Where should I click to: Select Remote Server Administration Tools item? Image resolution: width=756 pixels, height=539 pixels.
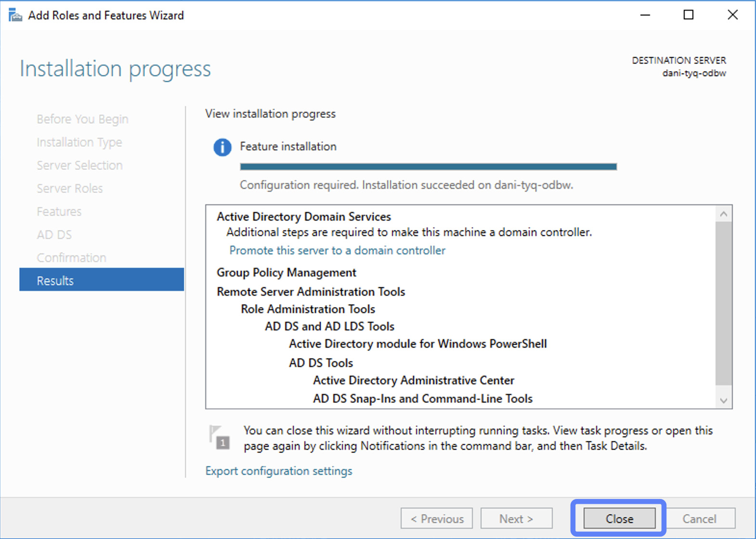pyautogui.click(x=311, y=292)
